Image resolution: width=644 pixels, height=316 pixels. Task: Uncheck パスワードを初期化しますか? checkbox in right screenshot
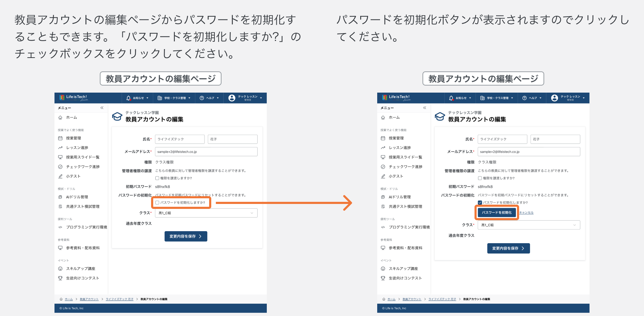pos(480,203)
